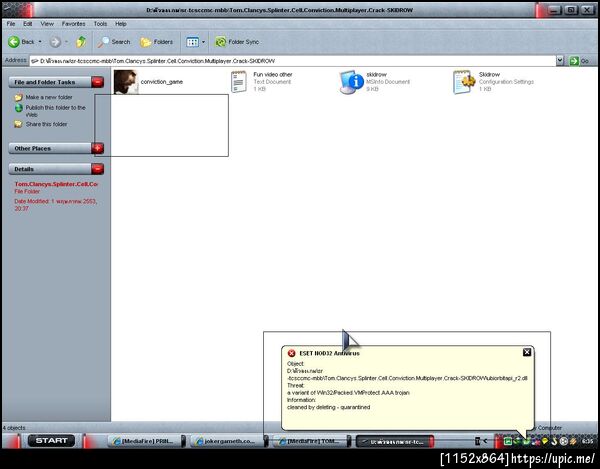This screenshot has width=600, height=469.
Task: Click the folder name in Details panel
Action: pyautogui.click(x=56, y=184)
